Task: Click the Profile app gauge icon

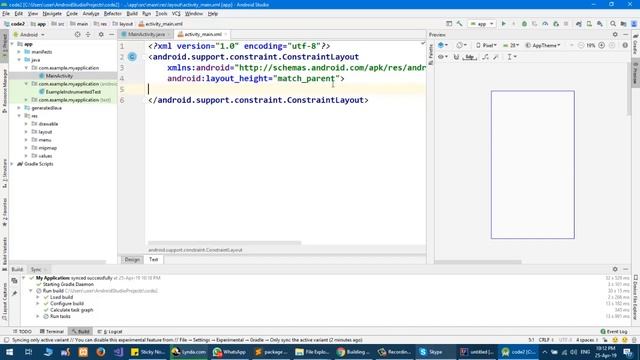Action: [x=545, y=24]
